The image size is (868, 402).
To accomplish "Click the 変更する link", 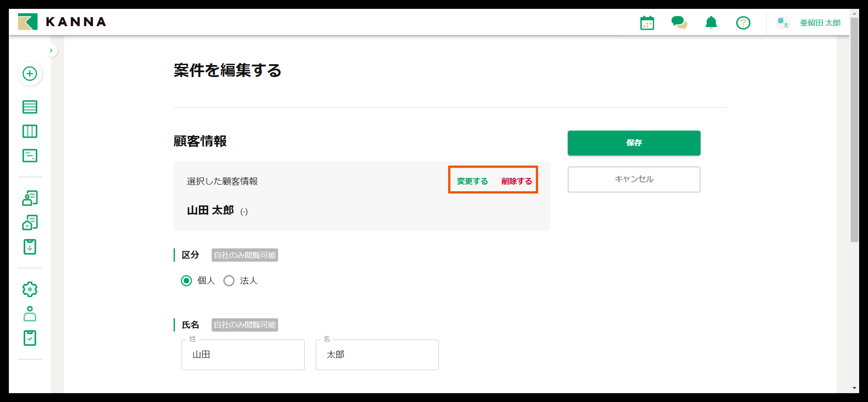I will coord(472,181).
